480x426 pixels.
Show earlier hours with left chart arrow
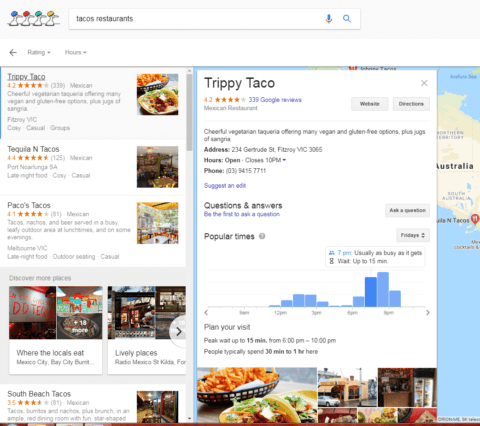coord(206,313)
